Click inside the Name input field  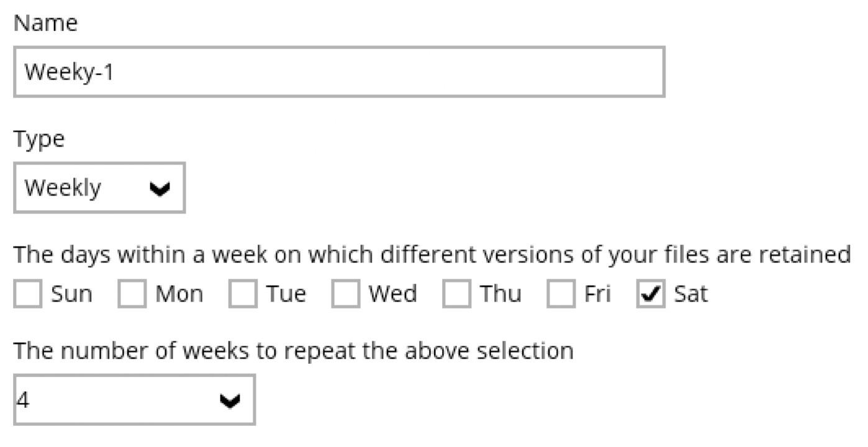coord(340,72)
